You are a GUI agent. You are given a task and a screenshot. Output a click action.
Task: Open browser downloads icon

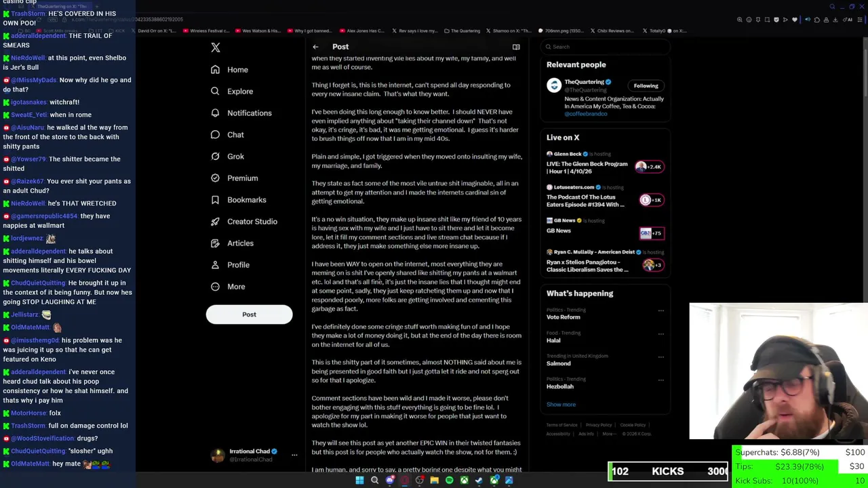[x=835, y=20]
